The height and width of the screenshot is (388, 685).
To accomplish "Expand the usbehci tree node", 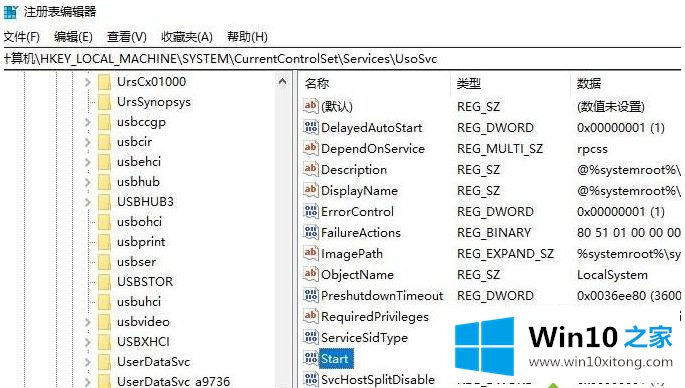I will point(87,163).
